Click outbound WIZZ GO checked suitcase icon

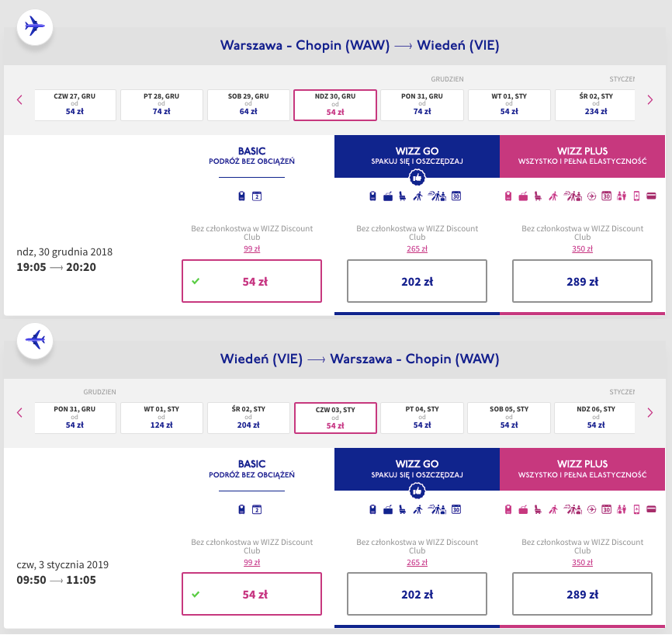point(388,196)
